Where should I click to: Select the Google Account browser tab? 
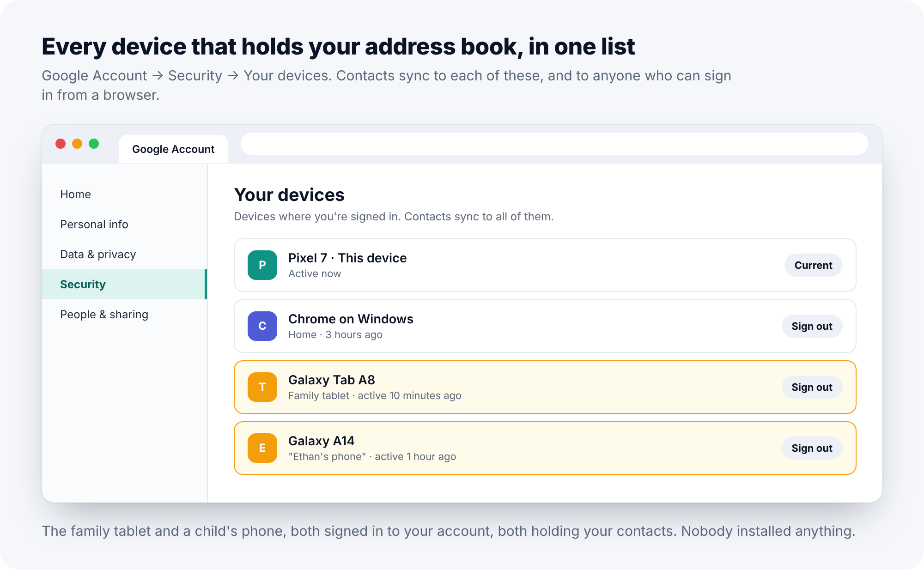coord(173,149)
